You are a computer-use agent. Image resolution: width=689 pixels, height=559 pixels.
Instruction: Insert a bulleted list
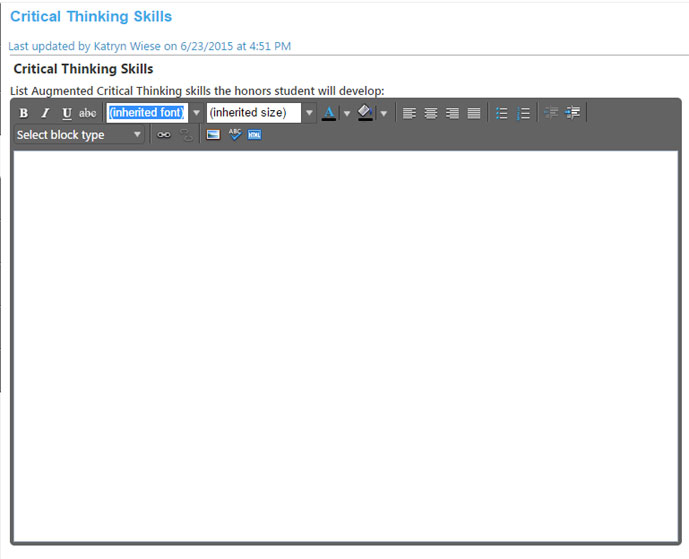point(501,113)
